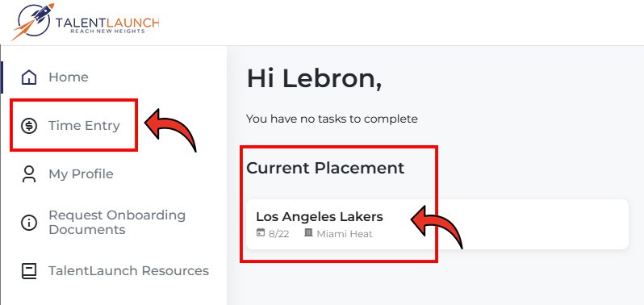Click the TalentLaunch rocket logo

pyautogui.click(x=33, y=22)
